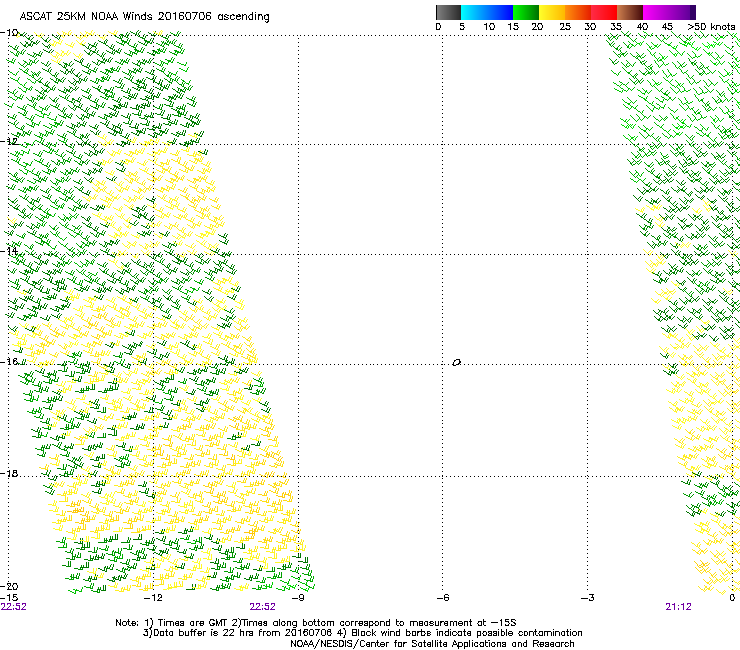Click the '0' longitude axis label
The height and width of the screenshot is (650, 740).
tap(732, 598)
